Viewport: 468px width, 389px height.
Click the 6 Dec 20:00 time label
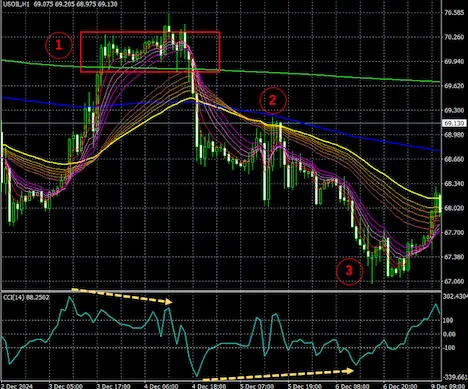400,386
